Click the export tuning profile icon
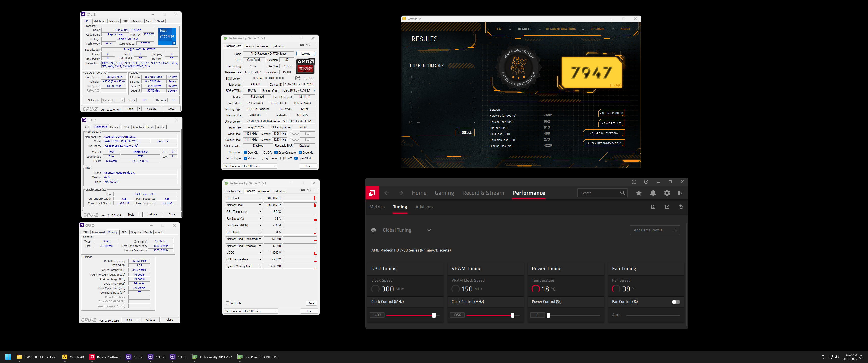This screenshot has height=363, width=868. (667, 207)
